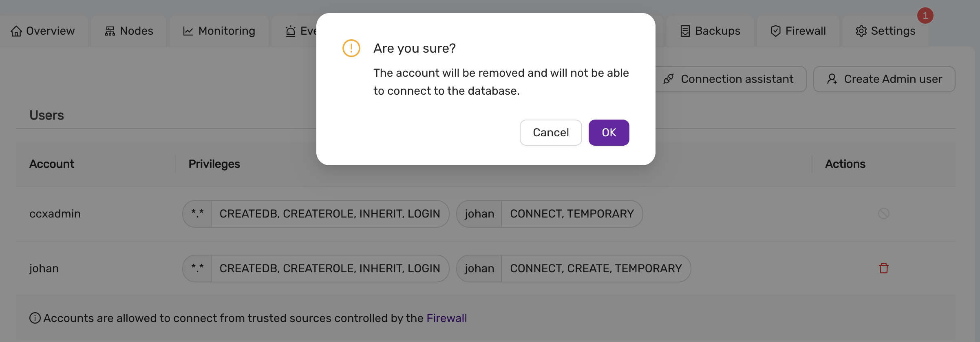Click the person icon on Create Admin user
The height and width of the screenshot is (342, 980).
[x=832, y=79]
